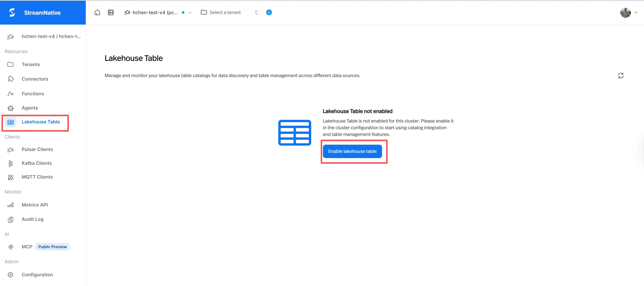Click the Functions fx icon
This screenshot has width=644, height=286.
(10, 94)
